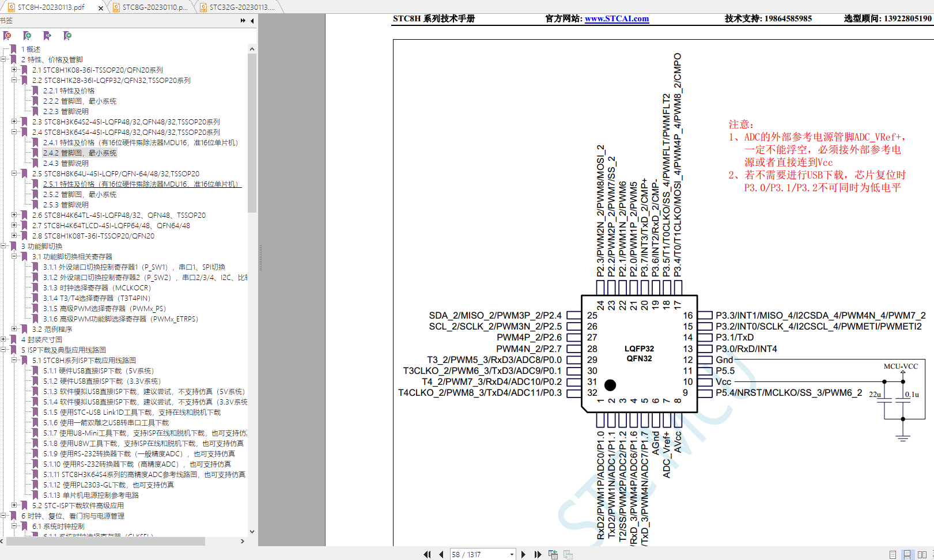Open bookmark 3.1.3 时钟选择寄存器 (MCLKOCR)

(97, 287)
